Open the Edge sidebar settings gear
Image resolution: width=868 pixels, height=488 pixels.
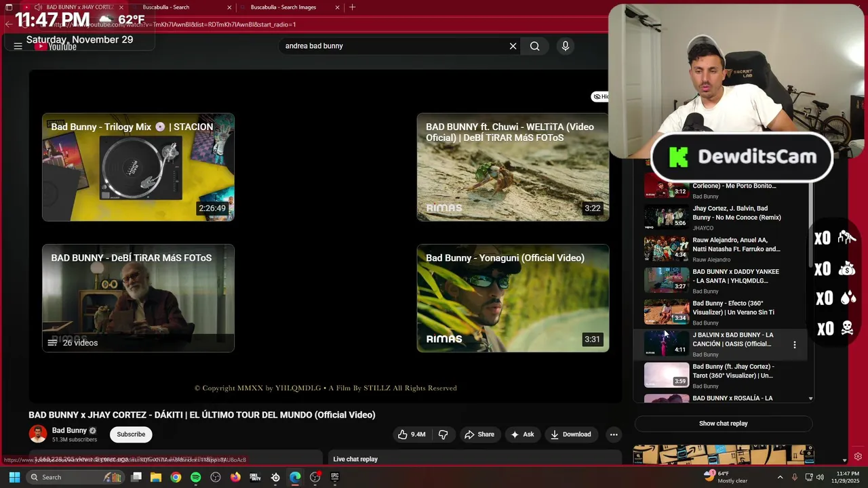tap(858, 457)
